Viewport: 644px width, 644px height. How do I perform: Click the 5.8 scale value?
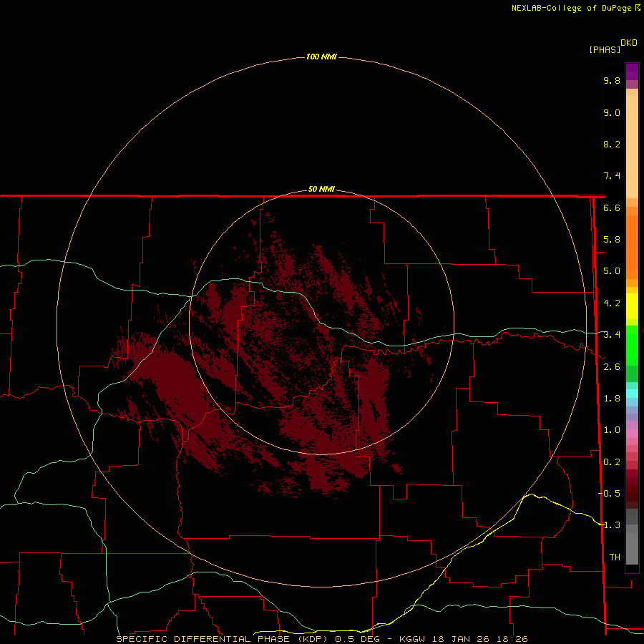pos(612,240)
